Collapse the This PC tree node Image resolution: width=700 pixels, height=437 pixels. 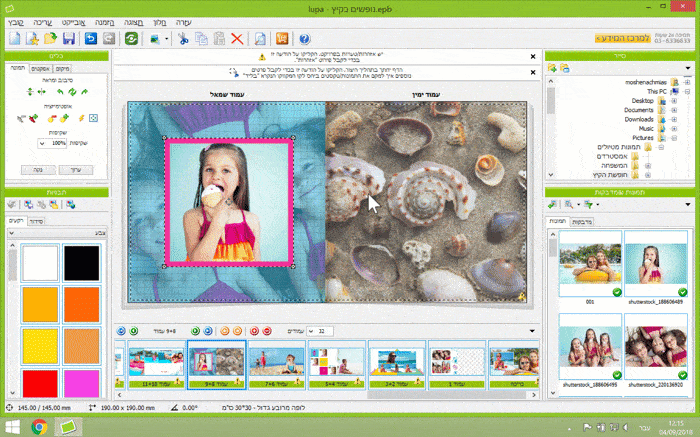(688, 92)
